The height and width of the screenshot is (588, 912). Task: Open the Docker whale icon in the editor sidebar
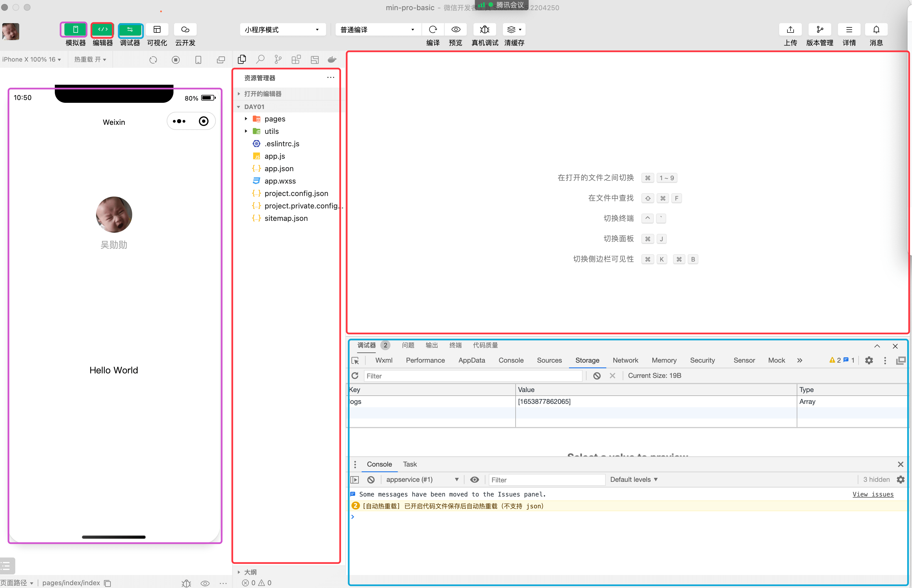click(x=332, y=60)
